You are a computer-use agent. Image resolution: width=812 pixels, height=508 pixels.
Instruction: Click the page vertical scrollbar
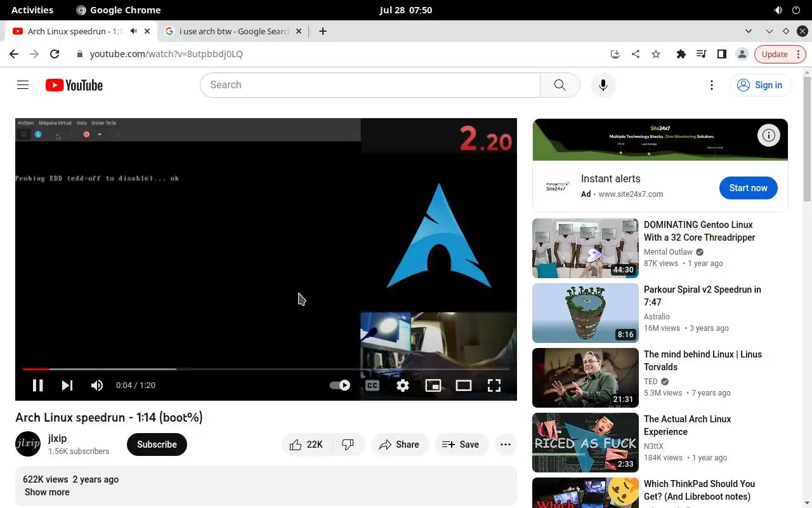coord(807,139)
